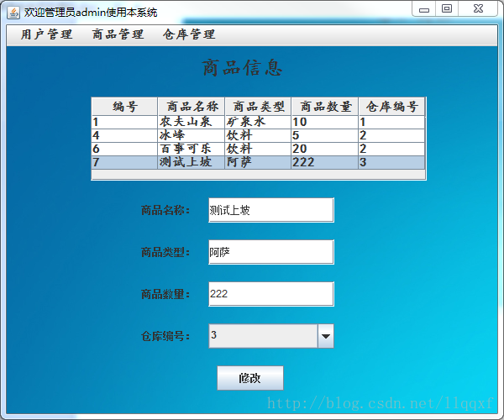Select the quantity cell 222 in table
Image resolution: width=504 pixels, height=420 pixels.
(x=325, y=162)
